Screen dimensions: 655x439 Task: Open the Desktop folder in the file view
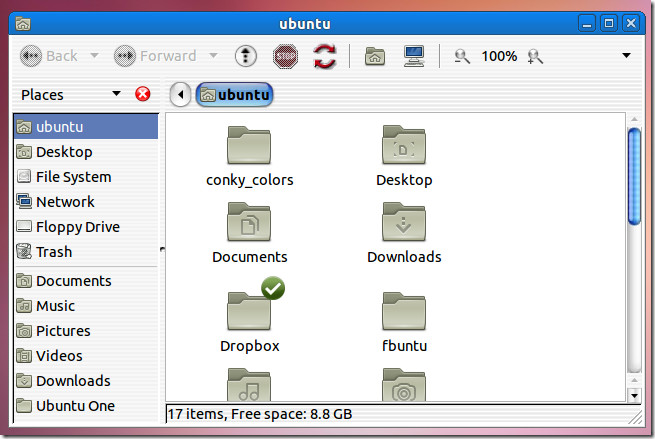(404, 157)
